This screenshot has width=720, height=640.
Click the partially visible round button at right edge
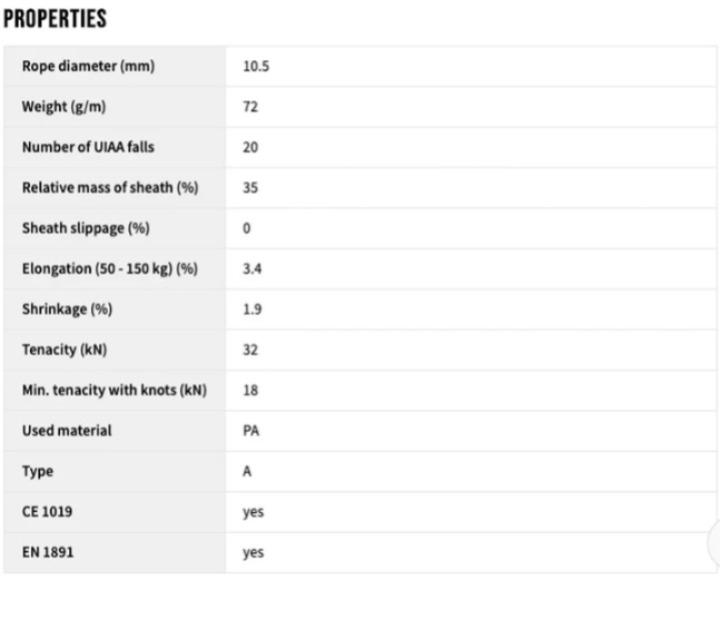[713, 543]
